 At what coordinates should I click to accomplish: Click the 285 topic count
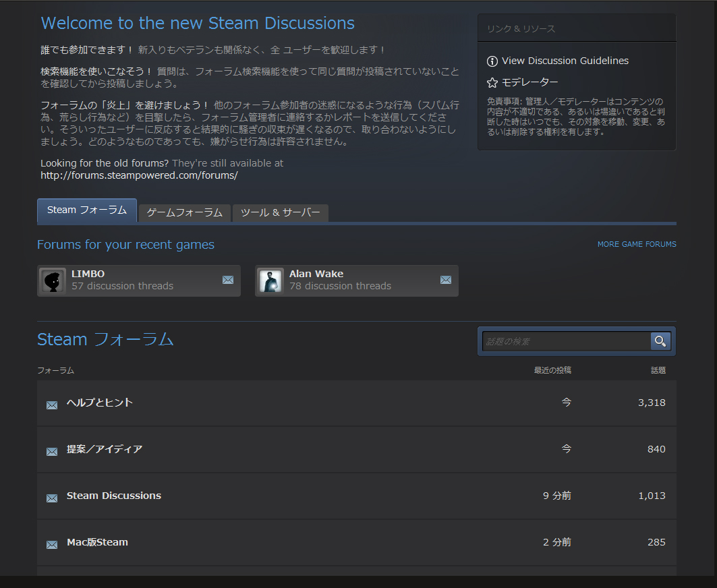point(656,542)
